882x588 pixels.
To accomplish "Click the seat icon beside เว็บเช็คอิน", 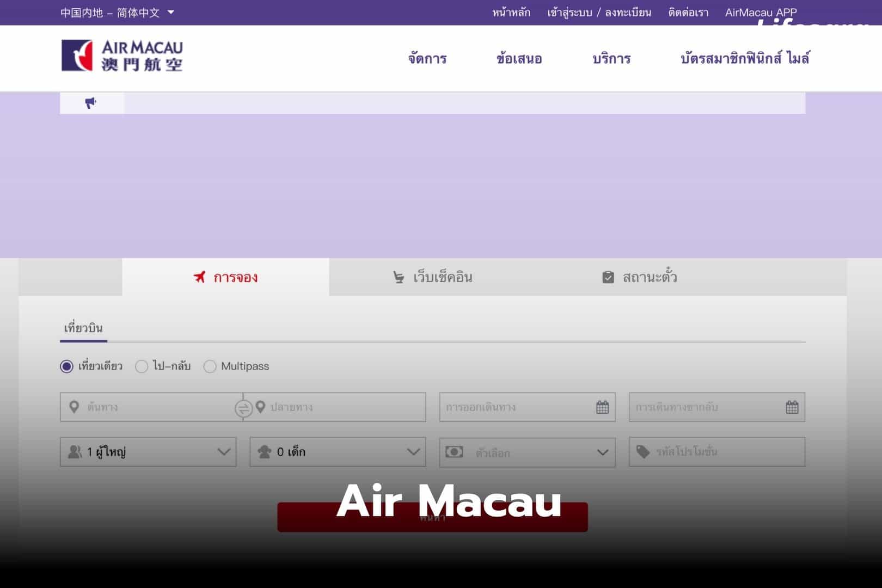I will point(399,277).
